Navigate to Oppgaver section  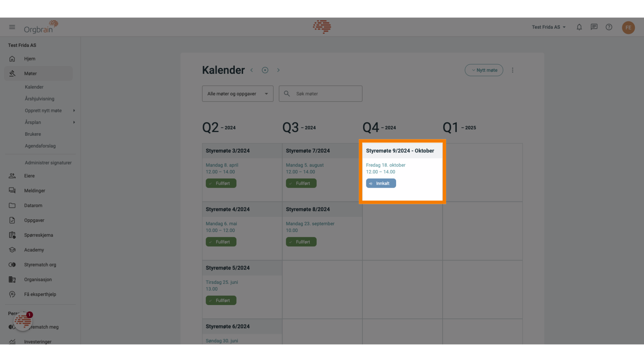[x=34, y=220]
